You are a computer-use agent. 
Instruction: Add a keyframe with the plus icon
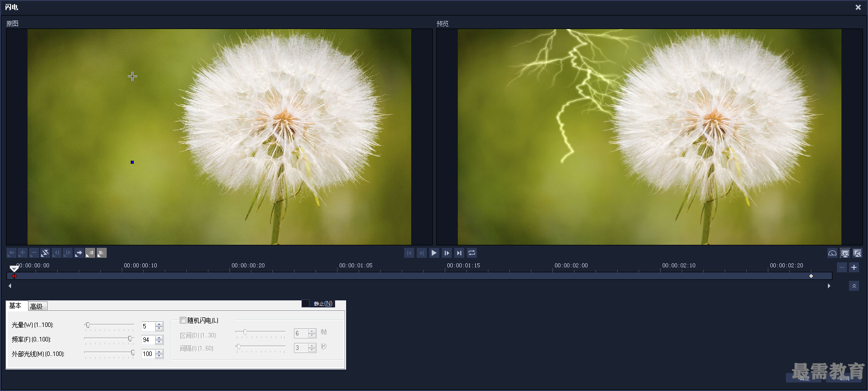23,253
